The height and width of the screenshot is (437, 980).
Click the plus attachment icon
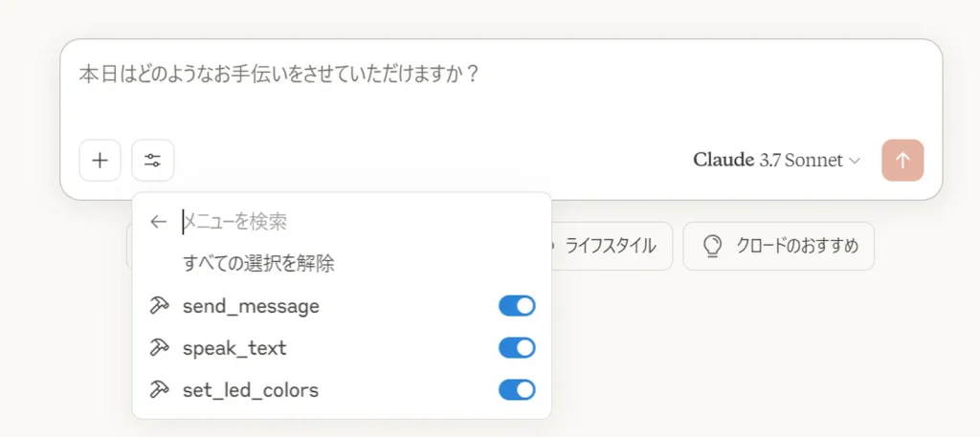tap(100, 161)
